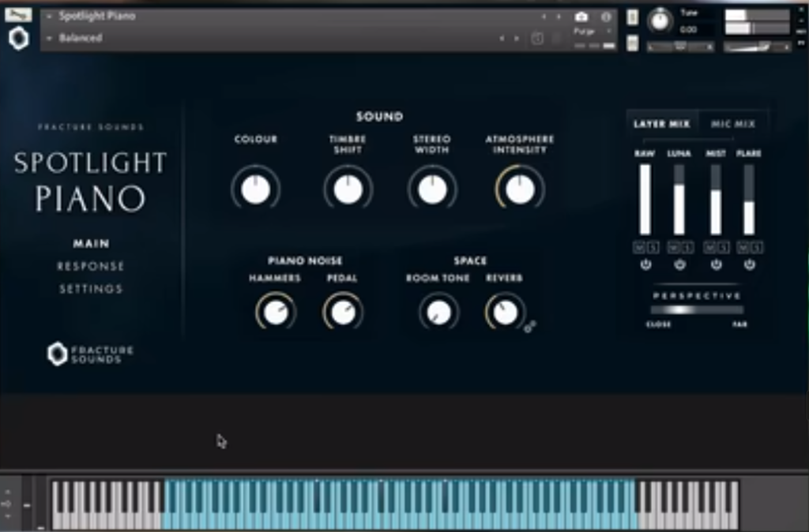
Task: Solo the LUNA layer
Action: [687, 248]
